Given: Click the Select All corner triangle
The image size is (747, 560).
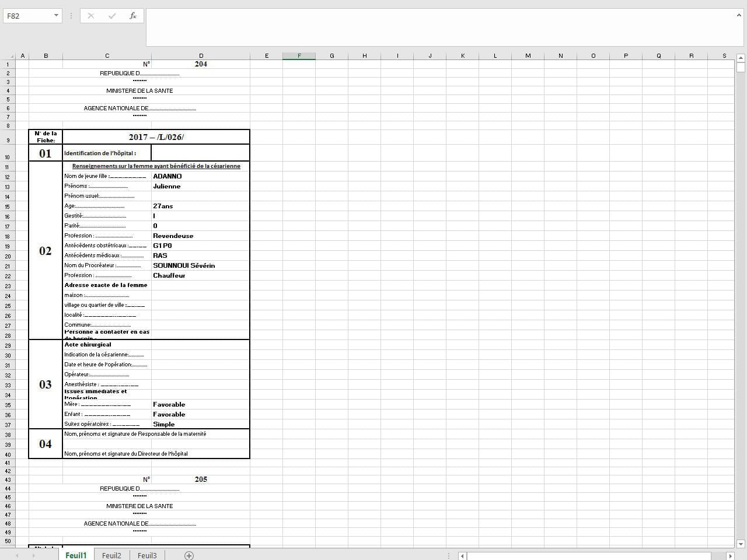Looking at the screenshot, I should [8, 56].
